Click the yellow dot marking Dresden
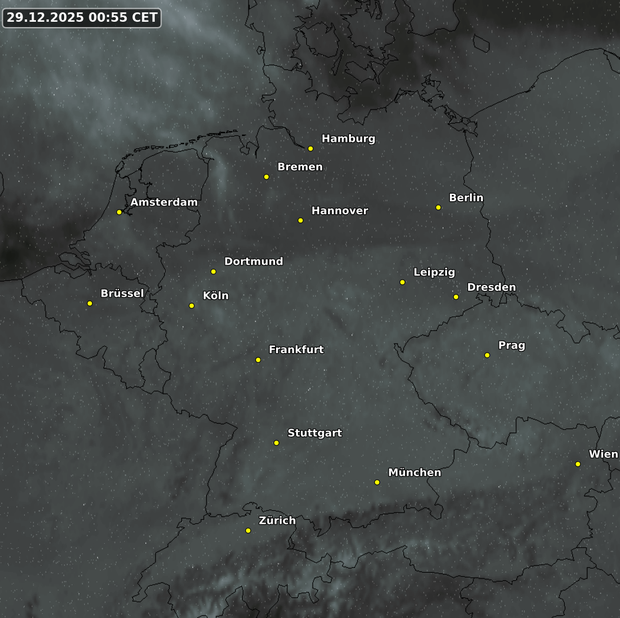Screen dimensions: 620x618 [456, 297]
